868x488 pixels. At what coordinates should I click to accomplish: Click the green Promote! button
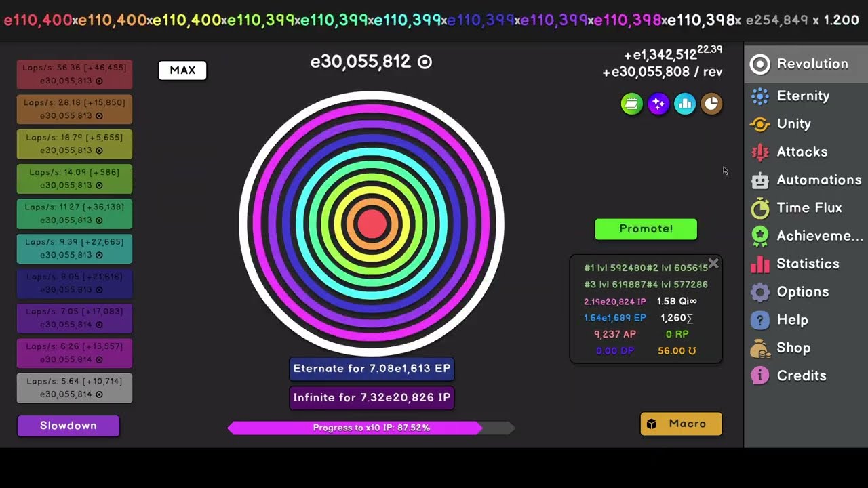tap(646, 229)
